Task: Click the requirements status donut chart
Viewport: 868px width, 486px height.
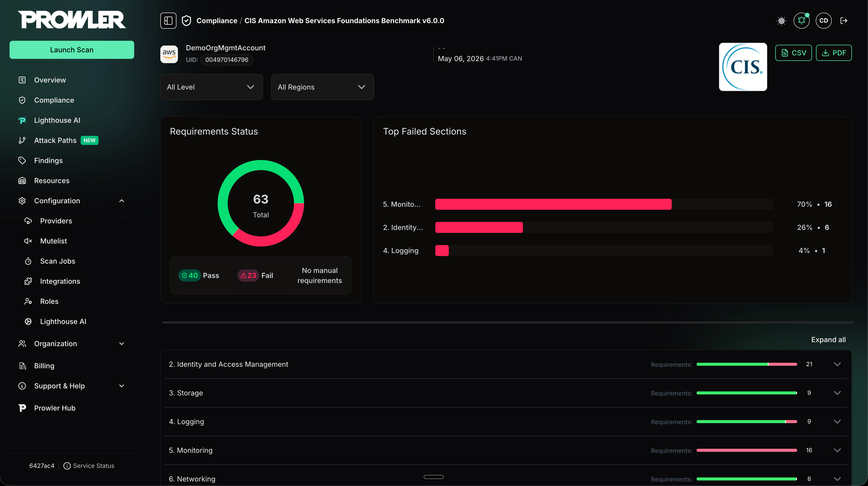Action: [260, 203]
